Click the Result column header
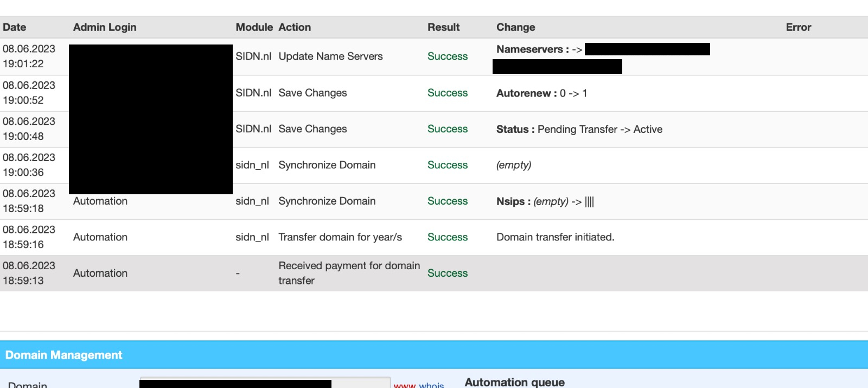868x388 pixels. point(443,27)
